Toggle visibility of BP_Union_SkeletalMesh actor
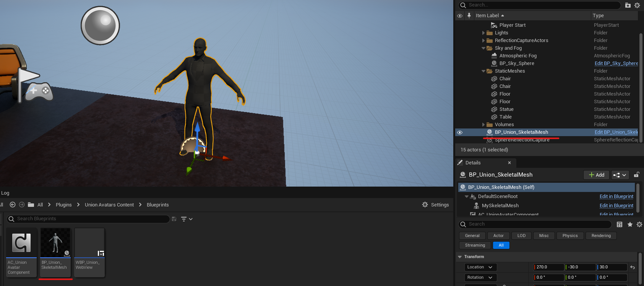Screen dimensions: 644x286 [460, 132]
